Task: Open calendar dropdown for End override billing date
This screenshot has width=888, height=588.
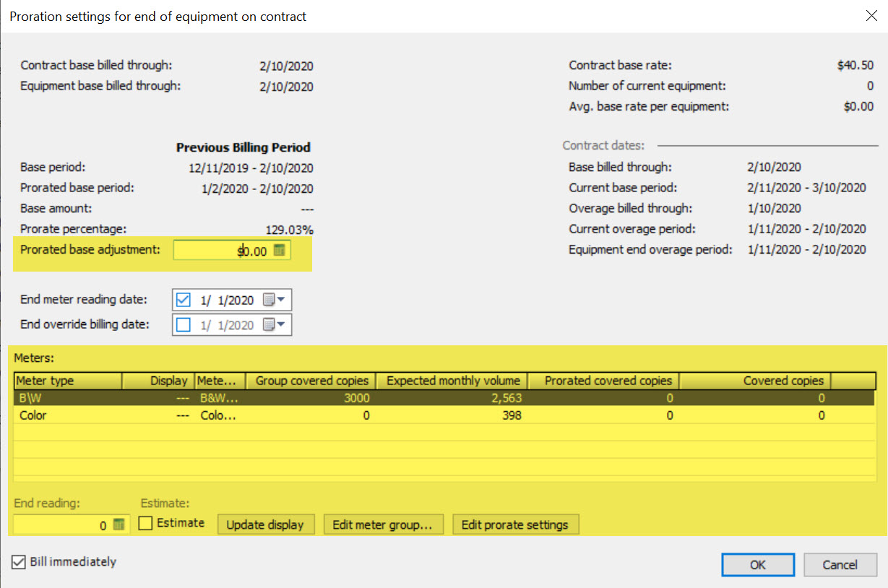Action: point(274,324)
